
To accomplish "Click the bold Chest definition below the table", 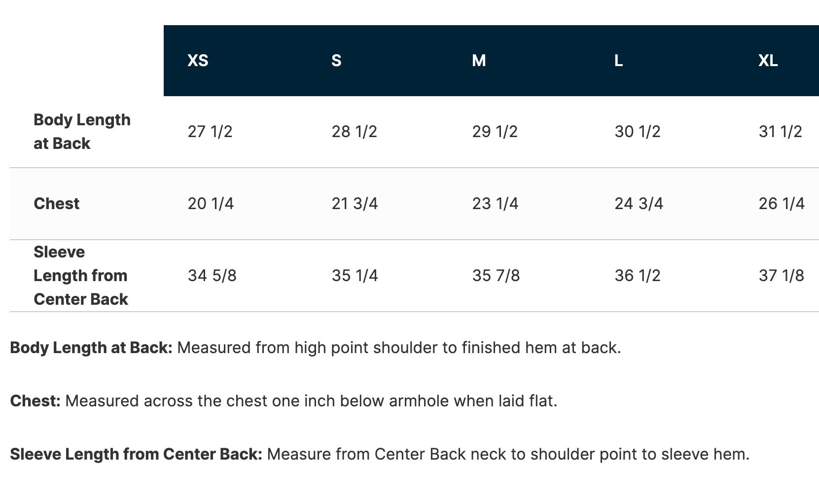I will click(35, 401).
